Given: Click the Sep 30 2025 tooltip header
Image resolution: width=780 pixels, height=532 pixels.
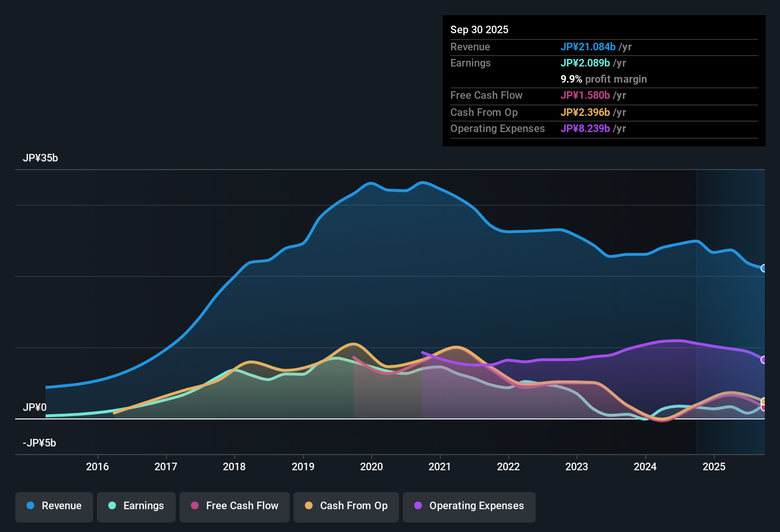Looking at the screenshot, I should point(479,29).
